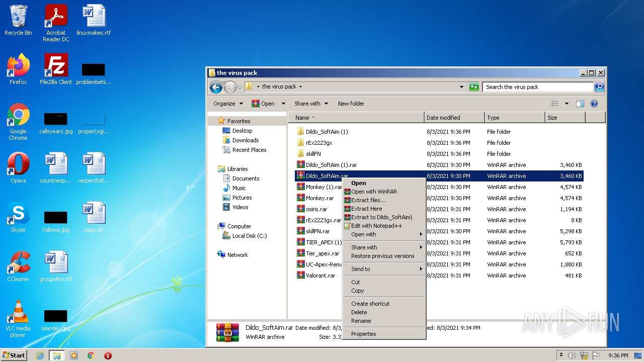Choose Open with WinRAR
Viewport: 644px width, 362px height.
(x=384, y=192)
